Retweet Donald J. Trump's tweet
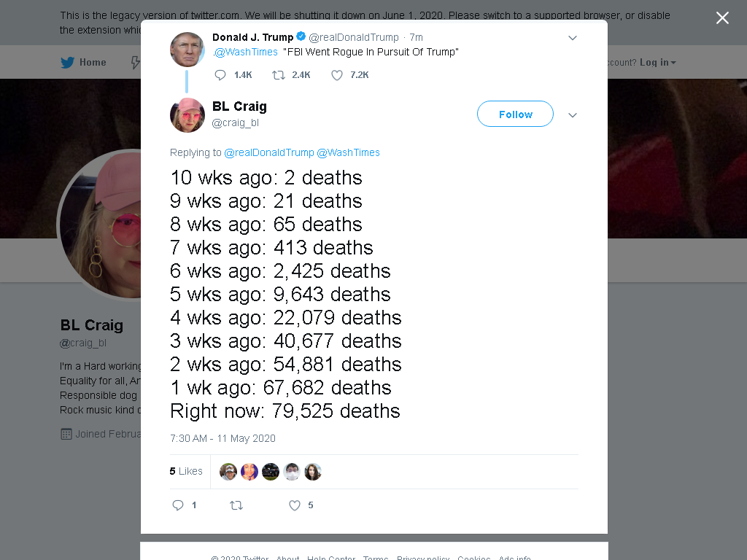The height and width of the screenshot is (560, 747). 278,75
